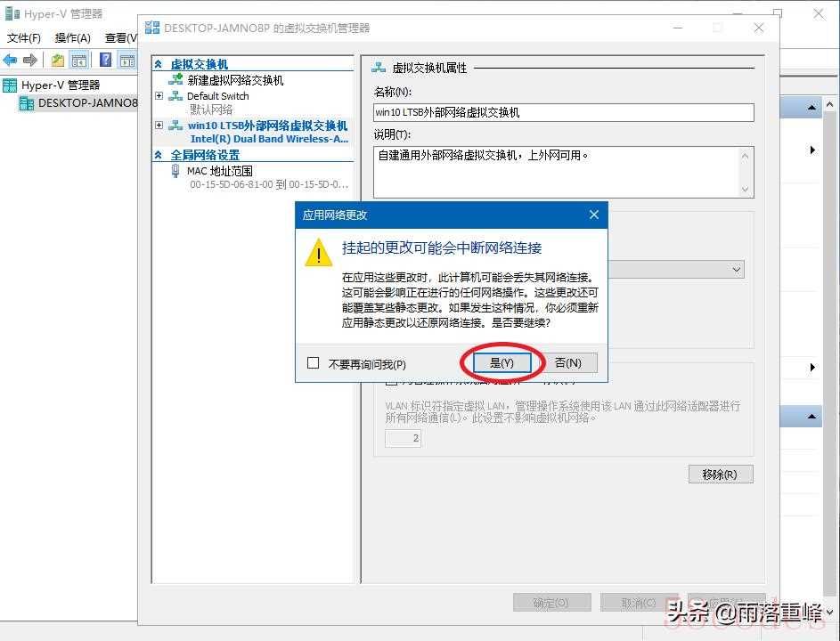Select the MAC 地址范围 adapter icon
This screenshot has height=641, width=840.
click(175, 171)
